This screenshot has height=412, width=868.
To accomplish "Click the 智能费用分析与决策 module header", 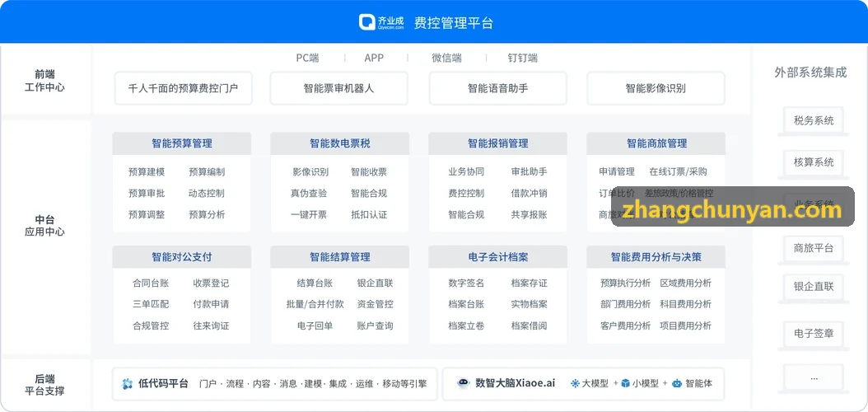I will pyautogui.click(x=656, y=257).
